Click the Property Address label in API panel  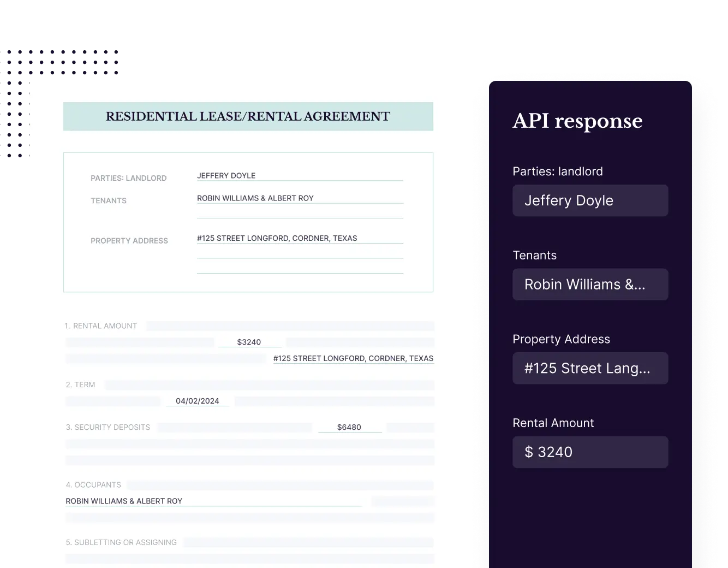point(561,339)
